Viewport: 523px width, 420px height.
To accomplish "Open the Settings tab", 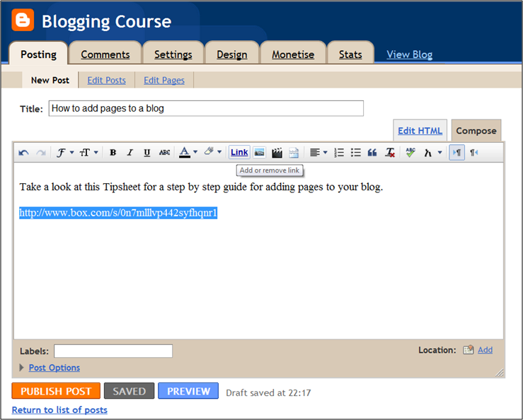I will 173,54.
